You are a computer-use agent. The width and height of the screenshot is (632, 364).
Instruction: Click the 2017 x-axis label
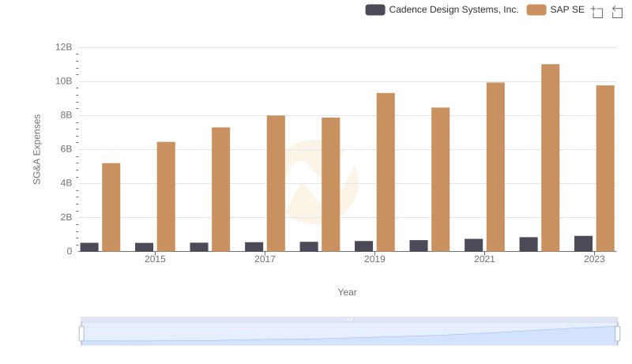click(x=265, y=259)
